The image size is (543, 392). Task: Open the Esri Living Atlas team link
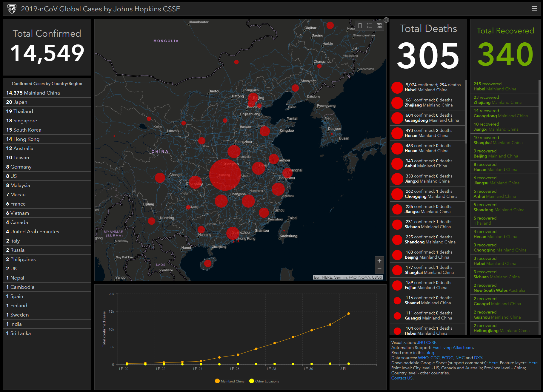[453, 348]
